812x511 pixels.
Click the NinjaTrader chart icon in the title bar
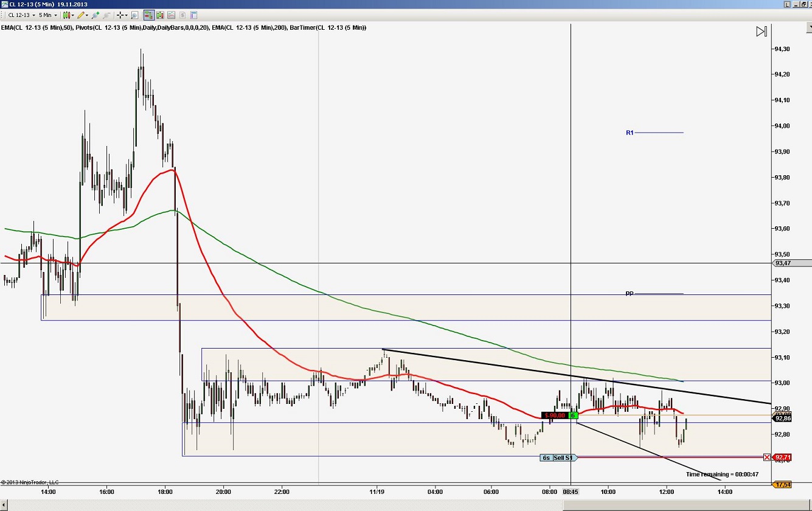tap(4, 4)
